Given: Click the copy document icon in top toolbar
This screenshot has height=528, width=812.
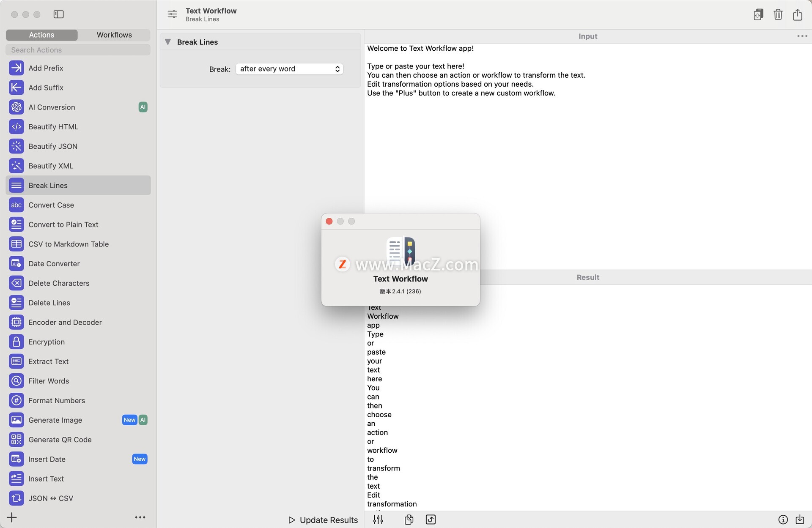Looking at the screenshot, I should coord(758,14).
